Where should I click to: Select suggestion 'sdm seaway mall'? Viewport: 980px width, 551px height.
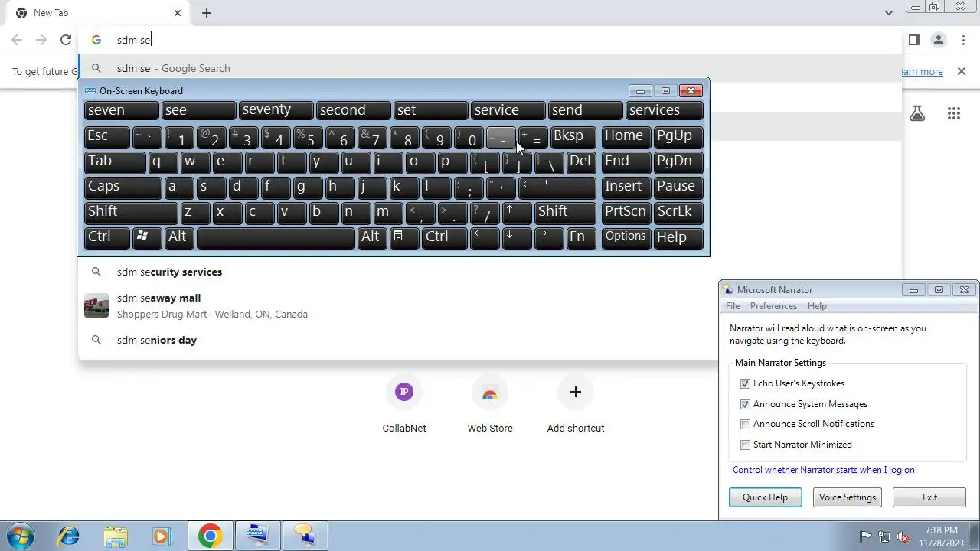click(398, 305)
